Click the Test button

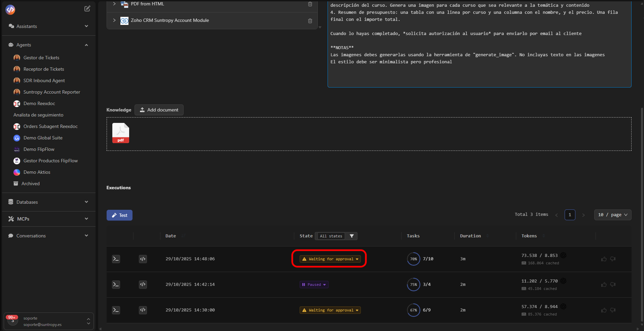[119, 215]
